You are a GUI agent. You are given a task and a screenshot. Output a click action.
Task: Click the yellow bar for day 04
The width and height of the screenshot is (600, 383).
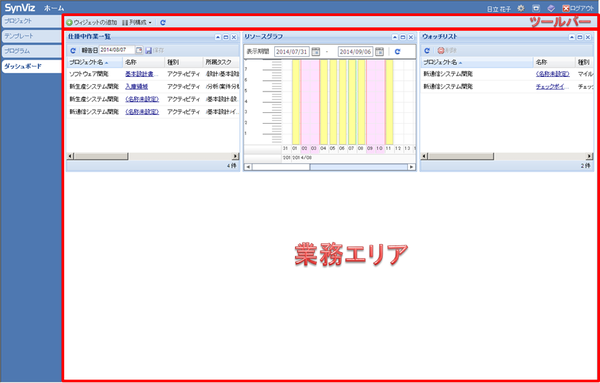tap(324, 102)
